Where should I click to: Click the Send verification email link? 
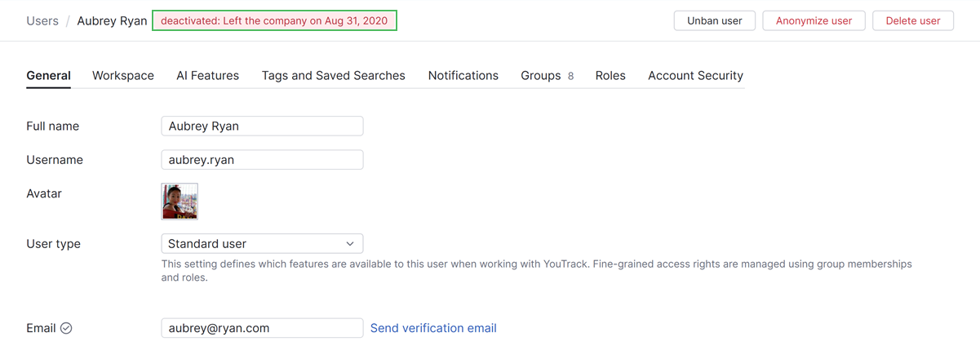[433, 328]
